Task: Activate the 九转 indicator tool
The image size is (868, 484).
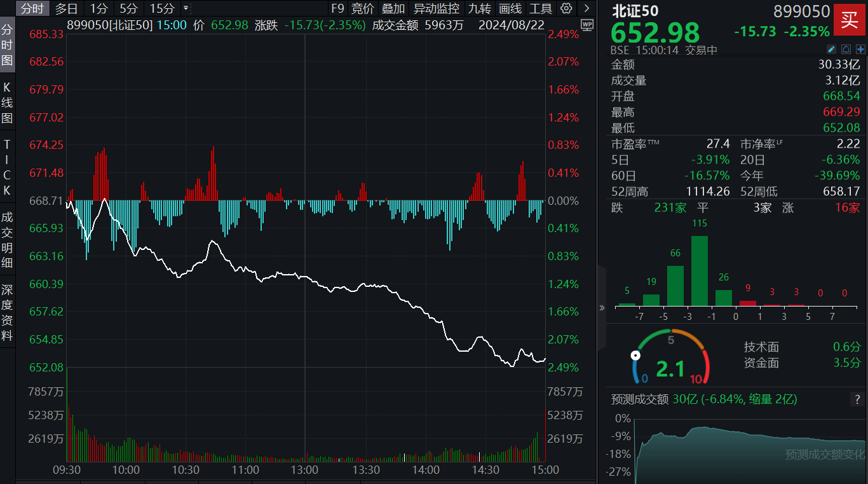Action: coord(479,9)
